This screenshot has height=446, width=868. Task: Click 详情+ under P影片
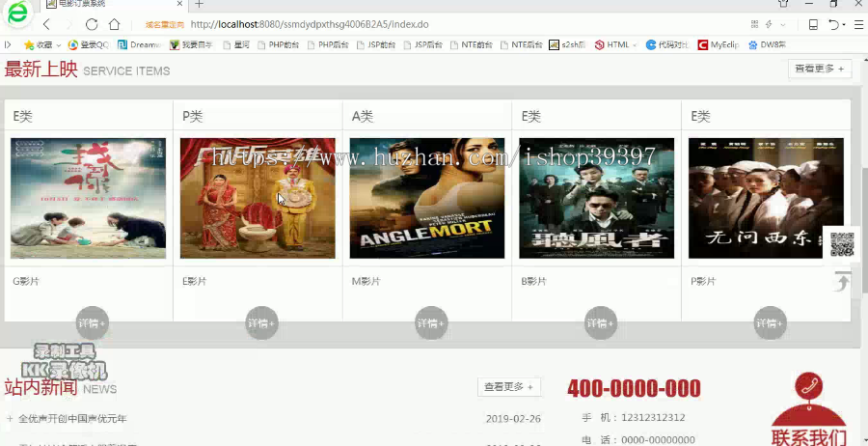click(770, 323)
